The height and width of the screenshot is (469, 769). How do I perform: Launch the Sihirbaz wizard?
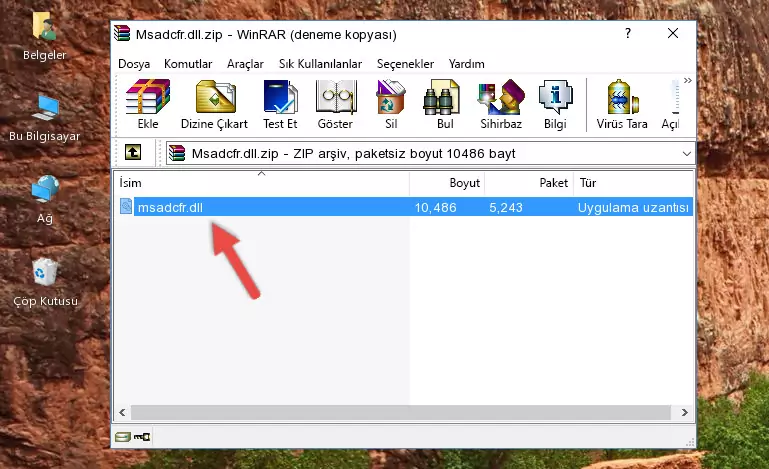[501, 104]
